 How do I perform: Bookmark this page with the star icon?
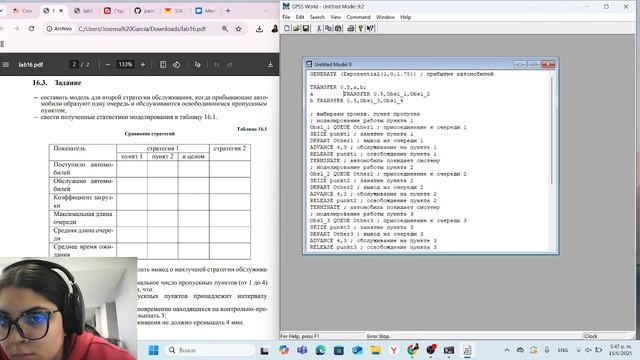(239, 29)
